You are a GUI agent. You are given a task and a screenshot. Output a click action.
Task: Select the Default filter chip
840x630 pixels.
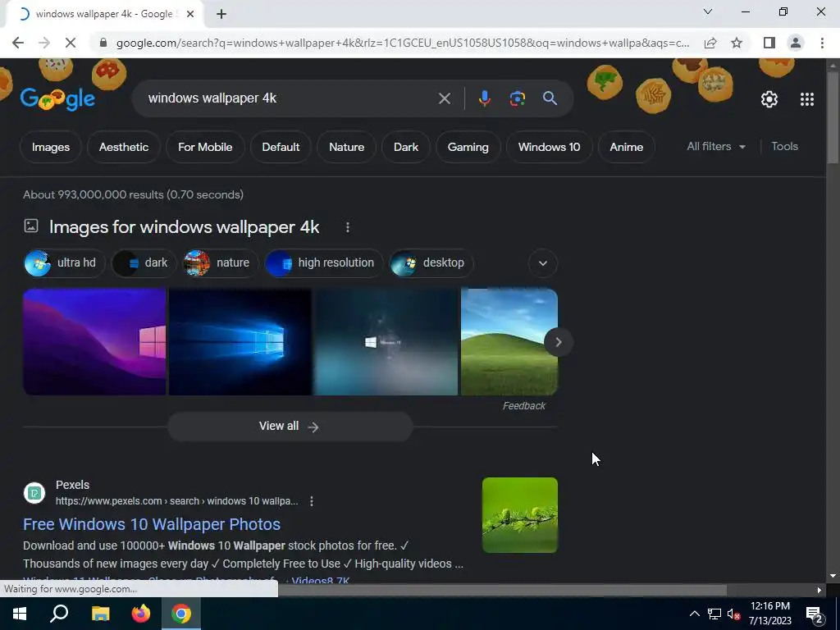281,147
